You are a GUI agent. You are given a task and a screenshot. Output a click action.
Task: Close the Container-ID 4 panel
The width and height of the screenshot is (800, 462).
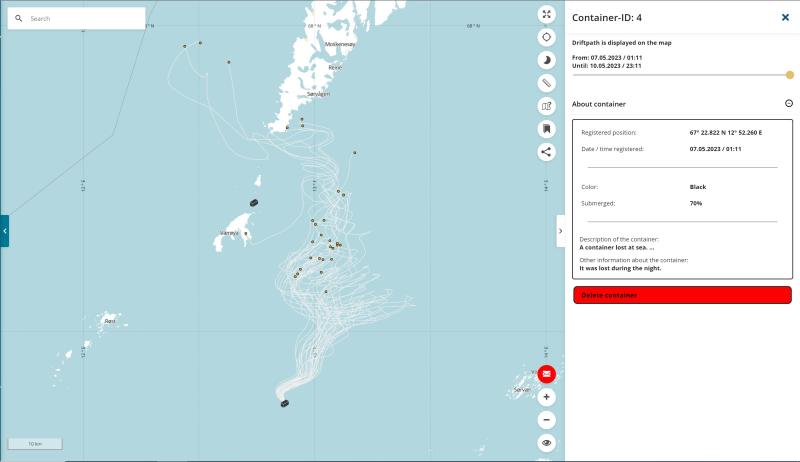785,18
